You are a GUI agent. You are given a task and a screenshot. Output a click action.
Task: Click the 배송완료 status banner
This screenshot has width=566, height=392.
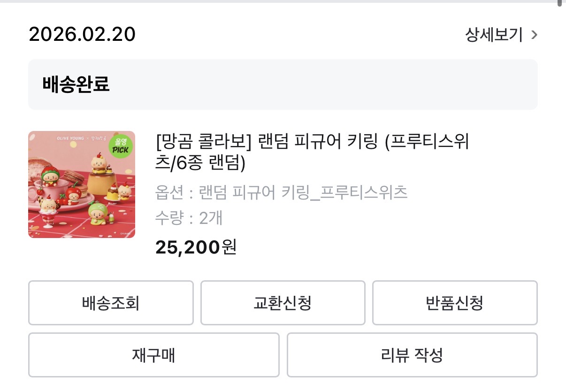click(283, 85)
